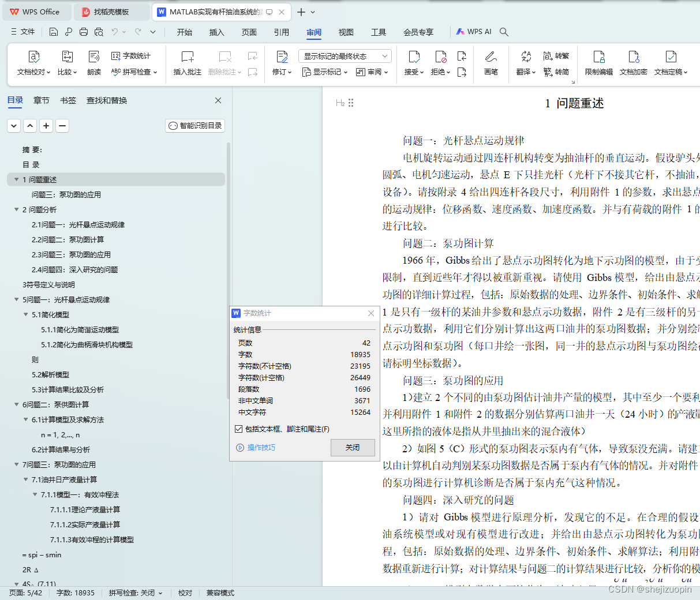Collapse the 1 问题重述 outline node
The image size is (700, 600).
(16, 179)
